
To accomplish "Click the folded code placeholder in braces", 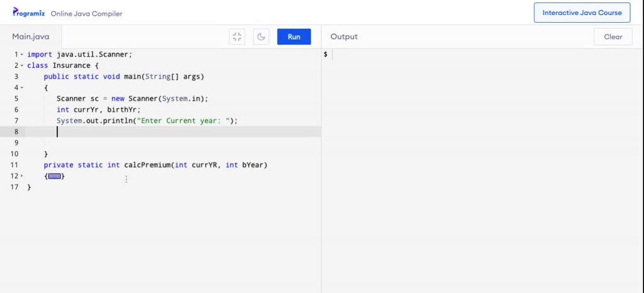I will point(55,176).
